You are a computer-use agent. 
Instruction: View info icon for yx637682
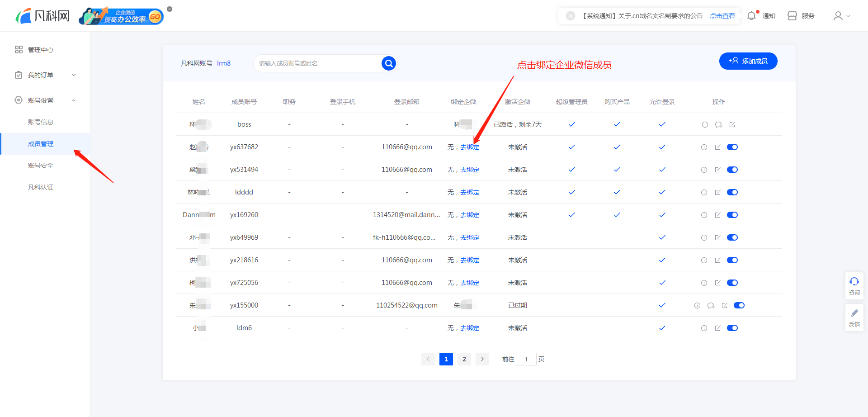click(x=704, y=147)
